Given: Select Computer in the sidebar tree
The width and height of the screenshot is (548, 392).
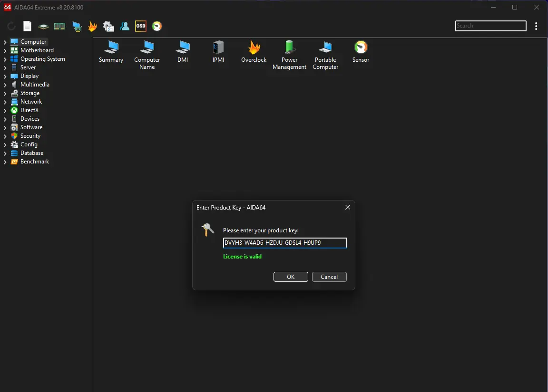Looking at the screenshot, I should coord(33,41).
